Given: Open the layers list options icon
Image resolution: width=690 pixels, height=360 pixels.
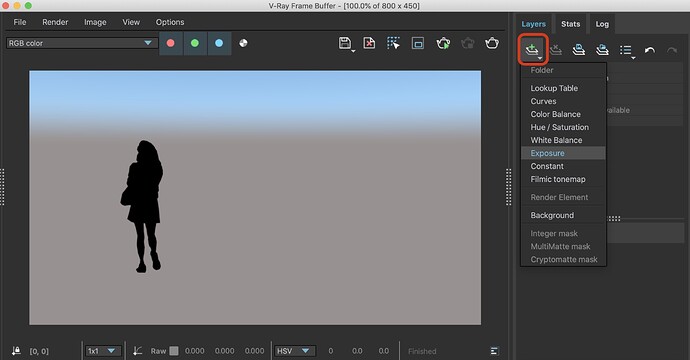Looking at the screenshot, I should [627, 51].
